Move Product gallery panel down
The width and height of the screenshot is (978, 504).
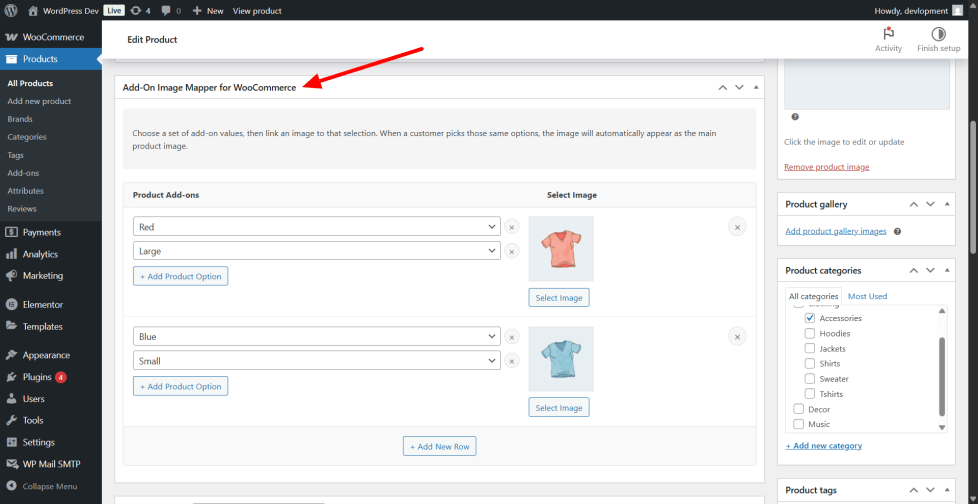point(931,205)
